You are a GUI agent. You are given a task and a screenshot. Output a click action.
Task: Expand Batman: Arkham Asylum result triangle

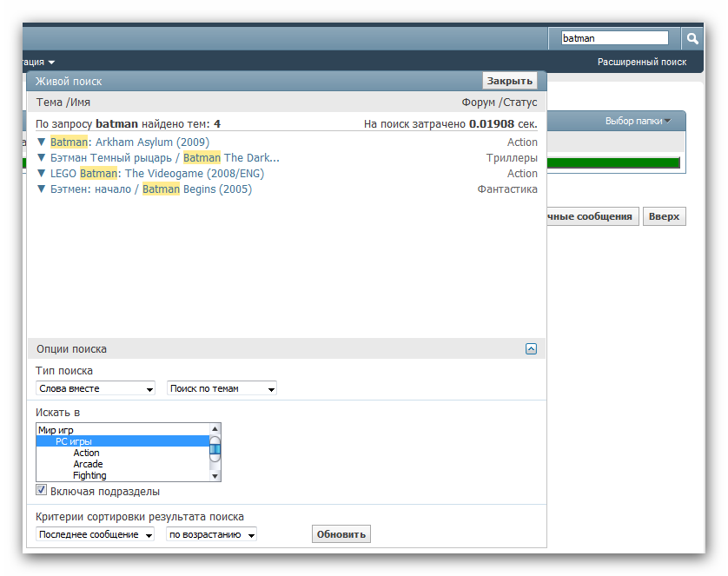(x=42, y=142)
